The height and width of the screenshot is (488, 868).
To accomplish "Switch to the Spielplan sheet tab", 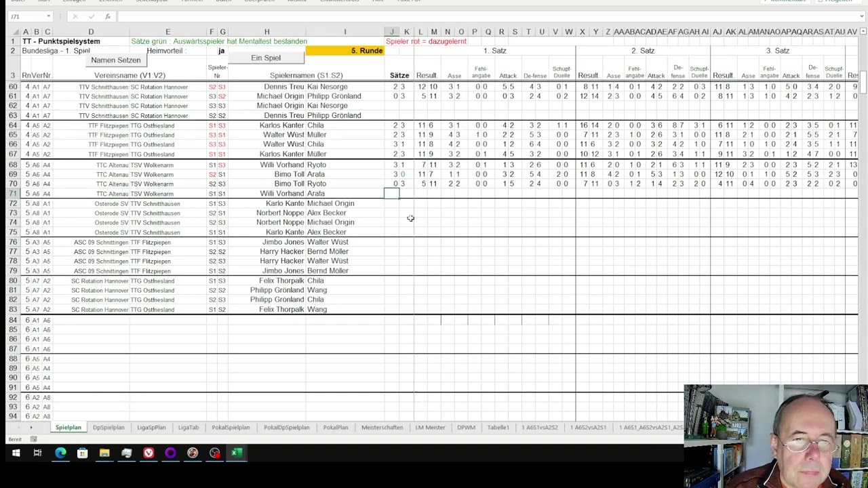I will [68, 428].
